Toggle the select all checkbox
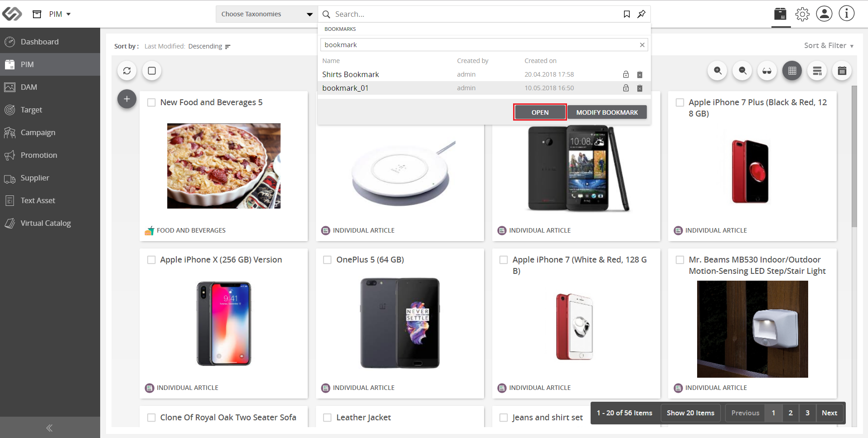The image size is (868, 438). coord(152,71)
